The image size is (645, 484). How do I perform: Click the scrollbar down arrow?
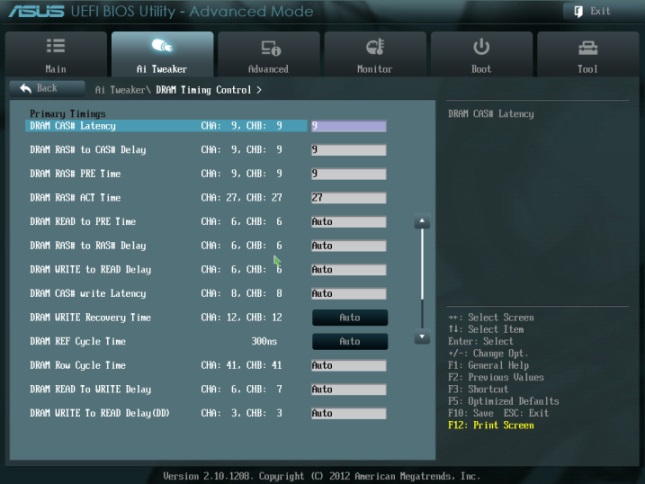(x=422, y=337)
